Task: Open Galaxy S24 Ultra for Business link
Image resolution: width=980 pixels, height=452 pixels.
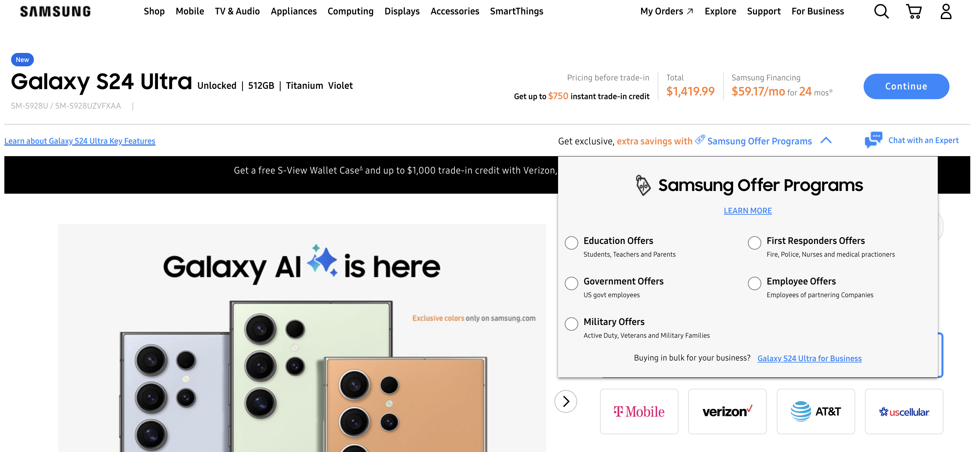Action: [809, 358]
